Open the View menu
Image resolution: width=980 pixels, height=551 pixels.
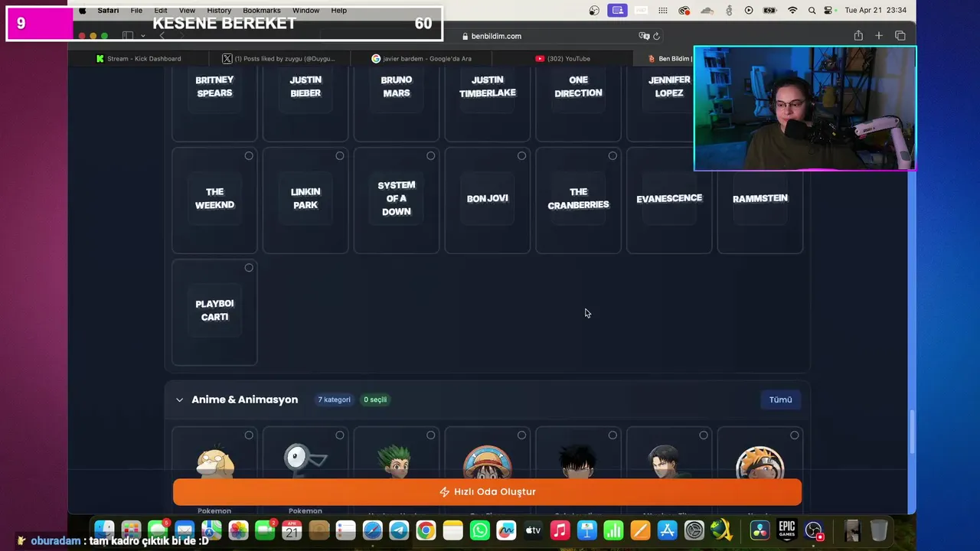187,10
